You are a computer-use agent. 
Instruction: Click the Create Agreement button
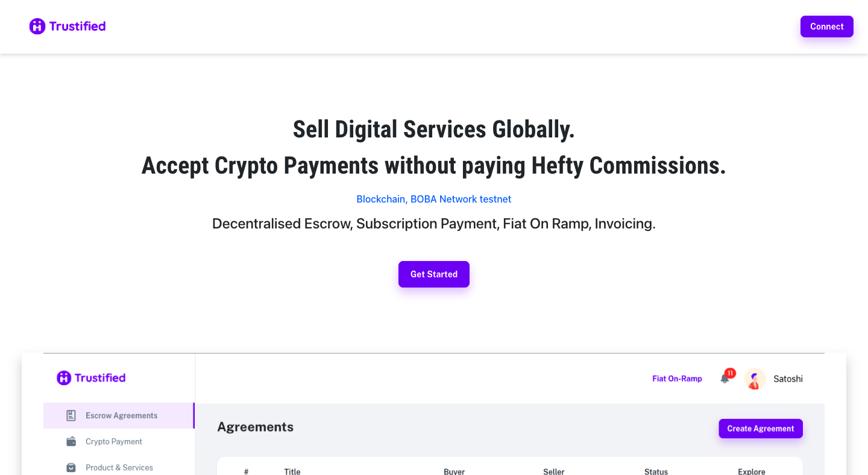761,429
